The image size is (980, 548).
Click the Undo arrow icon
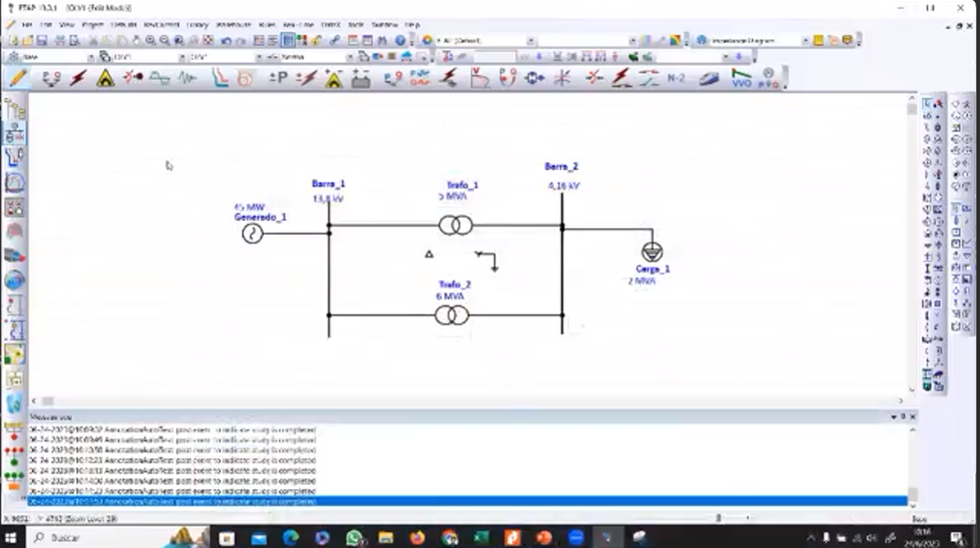pyautogui.click(x=226, y=40)
